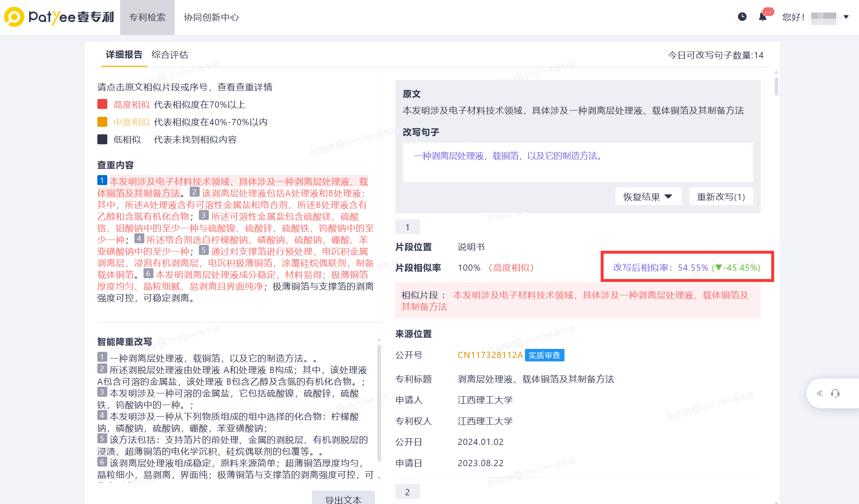Click the 智能降重改写 panel scrollbar

pyautogui.click(x=379, y=402)
